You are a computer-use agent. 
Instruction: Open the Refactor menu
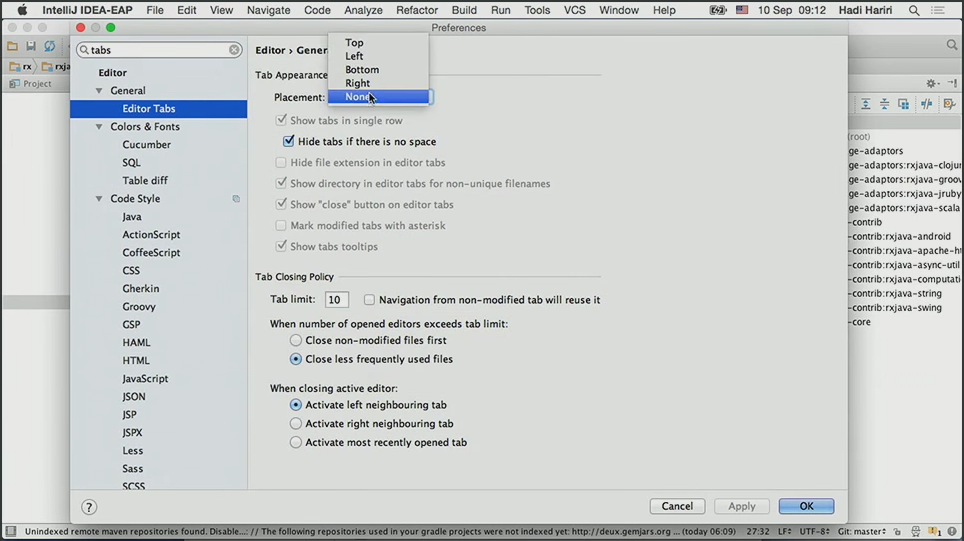point(416,10)
